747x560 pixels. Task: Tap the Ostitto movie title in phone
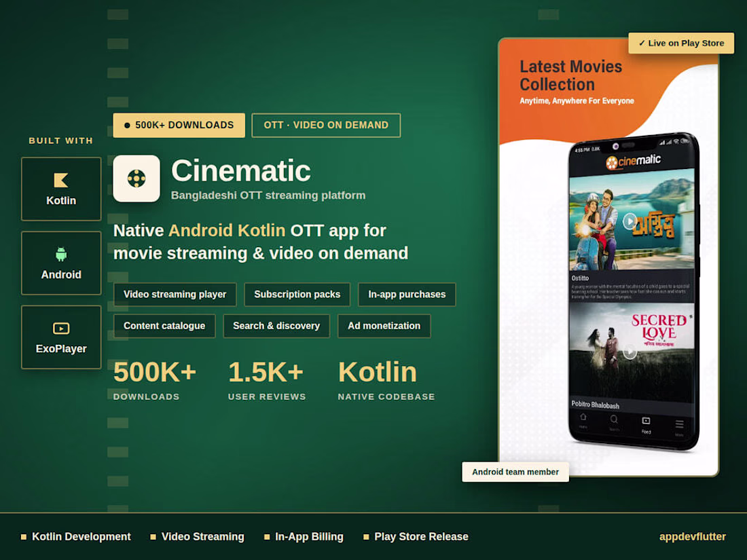coord(580,278)
